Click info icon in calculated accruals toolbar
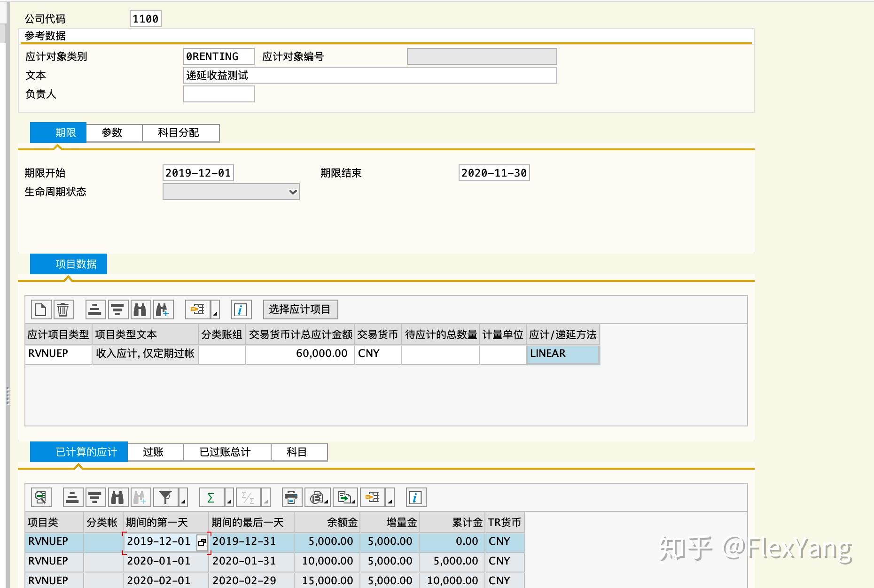 point(416,497)
